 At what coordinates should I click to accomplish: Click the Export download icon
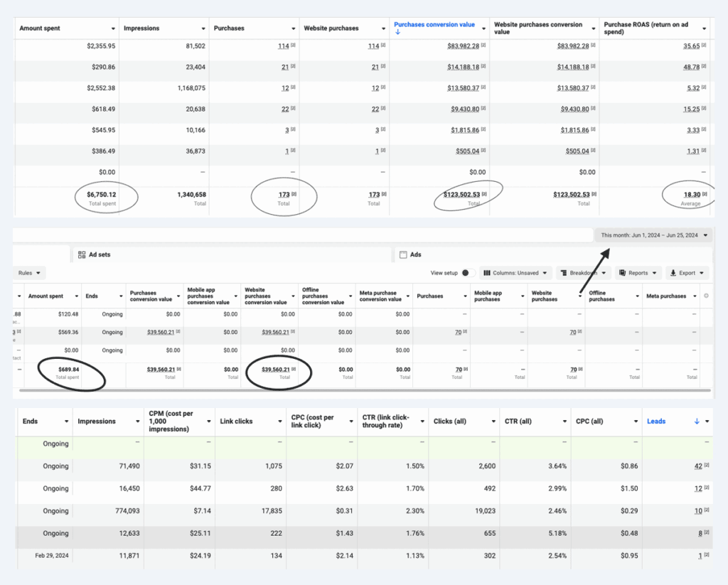[x=673, y=273]
